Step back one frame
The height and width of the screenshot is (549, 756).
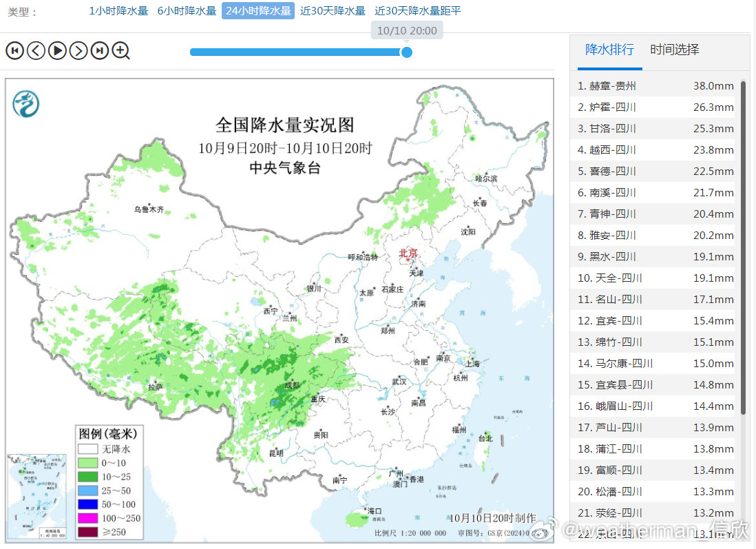[36, 50]
